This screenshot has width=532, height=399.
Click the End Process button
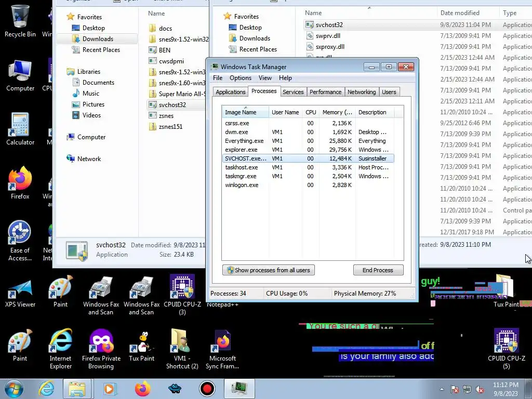point(378,270)
